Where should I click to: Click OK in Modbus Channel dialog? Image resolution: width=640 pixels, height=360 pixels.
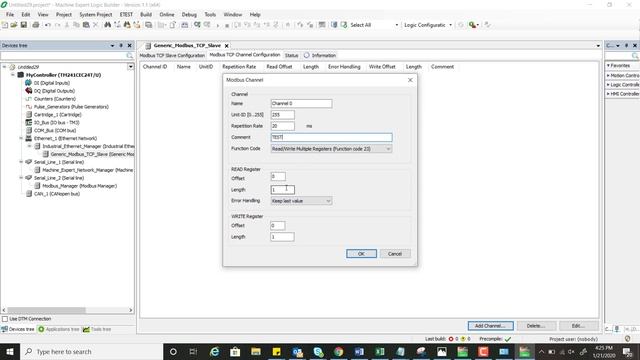(x=361, y=254)
